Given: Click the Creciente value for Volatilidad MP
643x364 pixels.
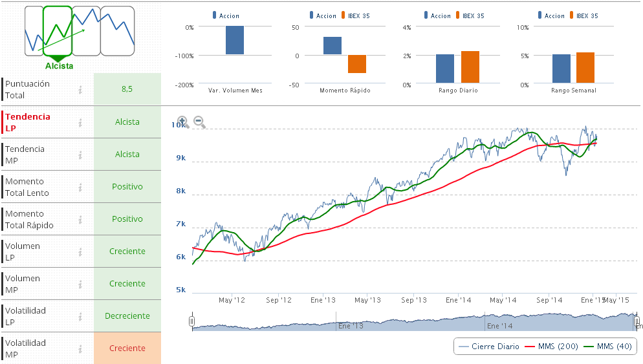Looking at the screenshot, I should click(x=127, y=348).
